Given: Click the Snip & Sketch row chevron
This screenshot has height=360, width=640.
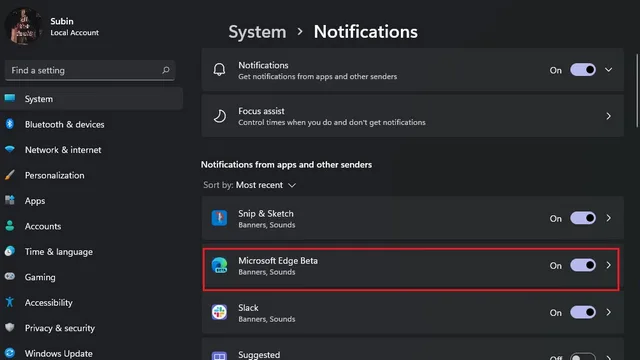Looking at the screenshot, I should pos(609,218).
